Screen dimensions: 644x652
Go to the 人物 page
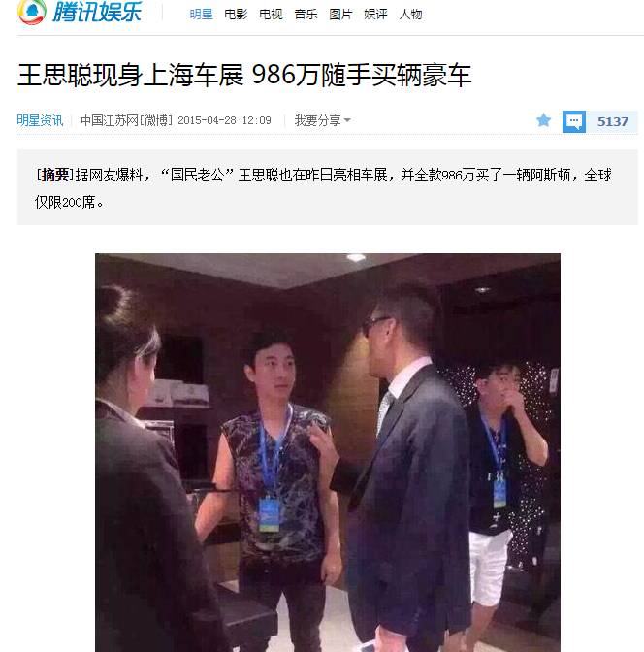[x=410, y=15]
